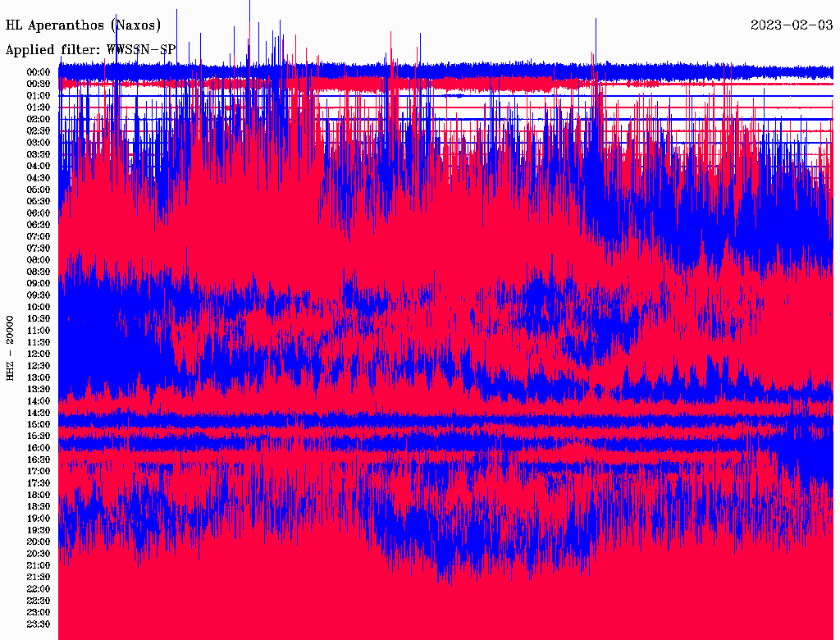Click the 22:30 time label
The width and height of the screenshot is (840, 640).
pyautogui.click(x=39, y=601)
